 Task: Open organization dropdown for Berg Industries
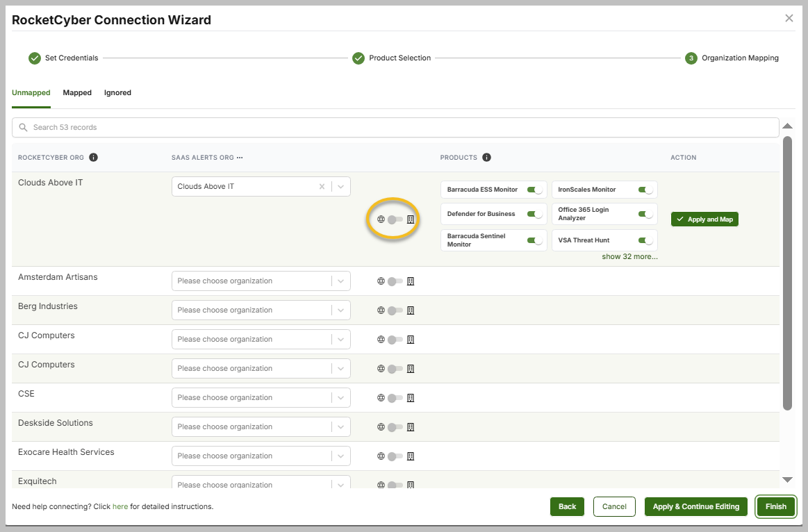coord(261,310)
